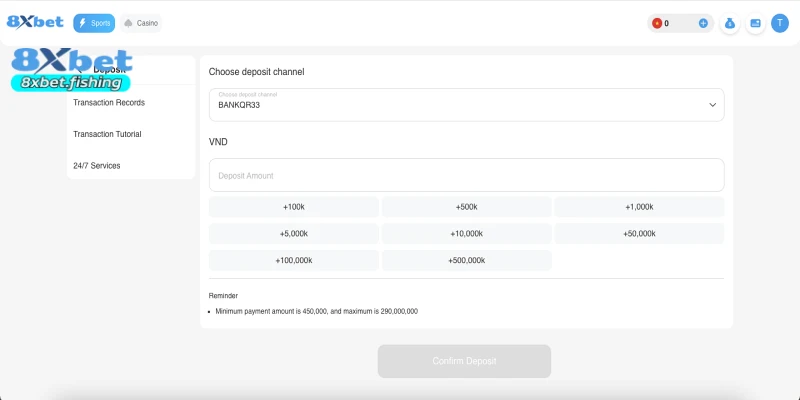The image size is (800, 400).
Task: Select the +500k quick amount
Action: [466, 207]
